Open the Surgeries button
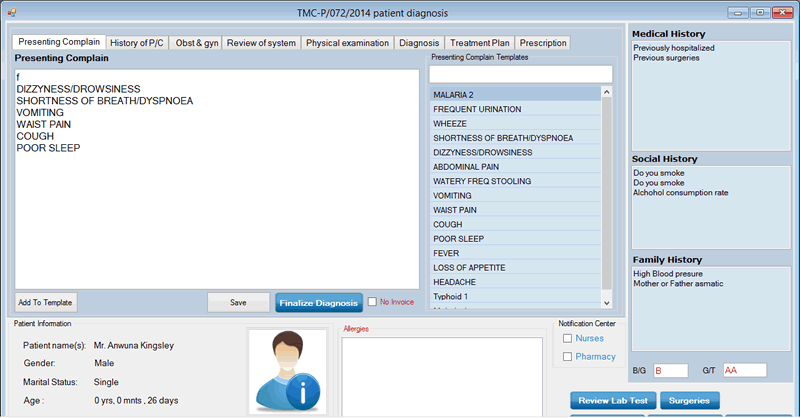800x418 pixels. coord(689,401)
